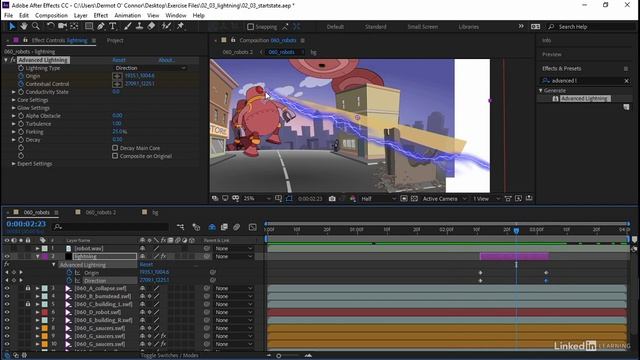Click the current time indicator playhead
Image resolution: width=640 pixels, height=360 pixels.
pos(516,231)
